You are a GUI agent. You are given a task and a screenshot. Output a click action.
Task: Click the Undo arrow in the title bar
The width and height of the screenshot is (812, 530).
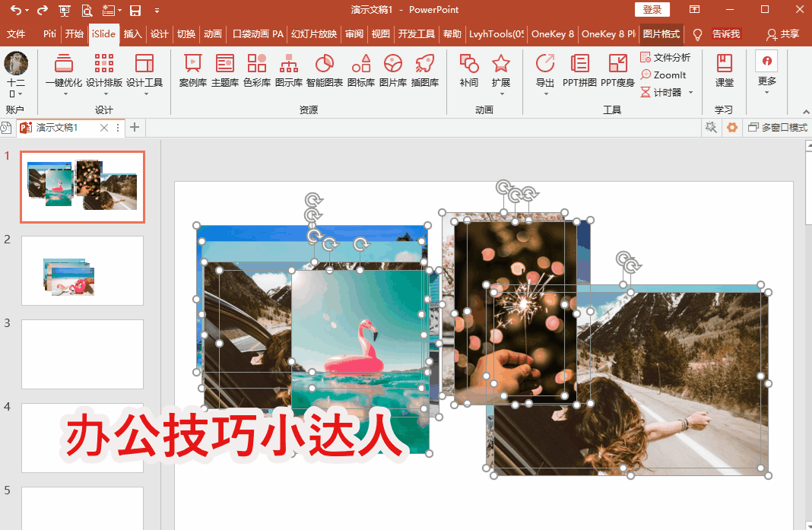pyautogui.click(x=15, y=10)
